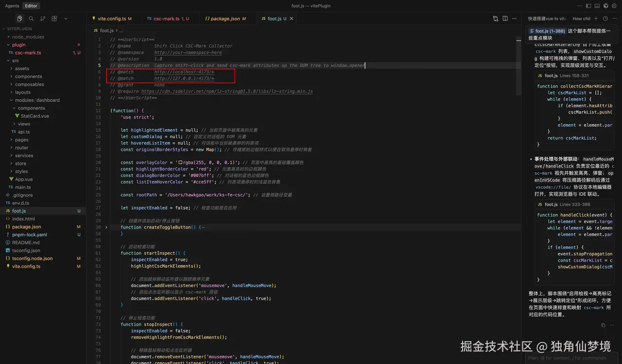Open the Search view icon
Screen dimensions: 622x364
click(x=31, y=18)
